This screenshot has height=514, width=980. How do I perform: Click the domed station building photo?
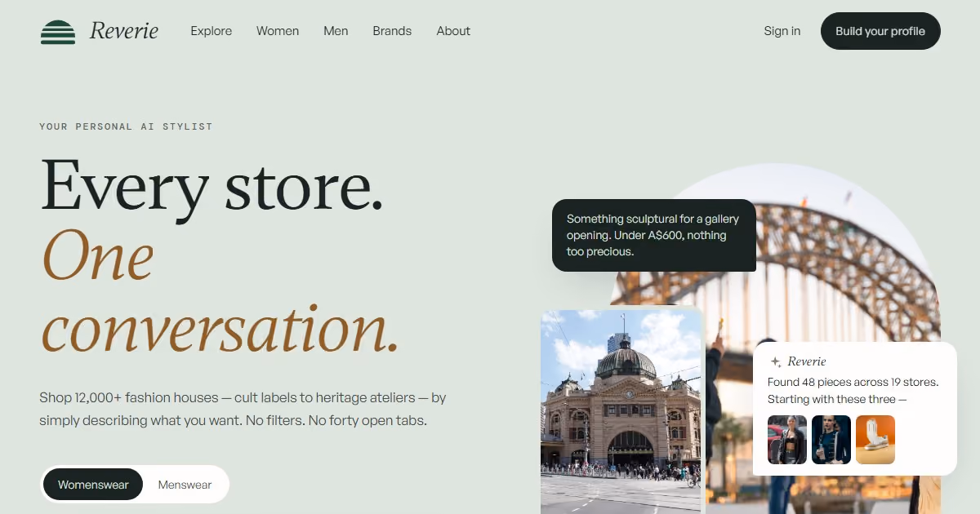pos(621,410)
